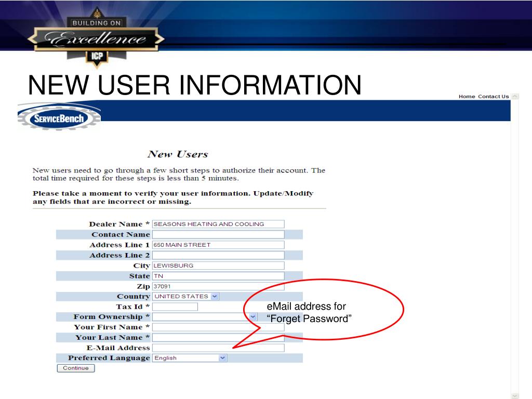Open the Country dropdown UNITED STATES
The image size is (532, 399).
click(185, 297)
